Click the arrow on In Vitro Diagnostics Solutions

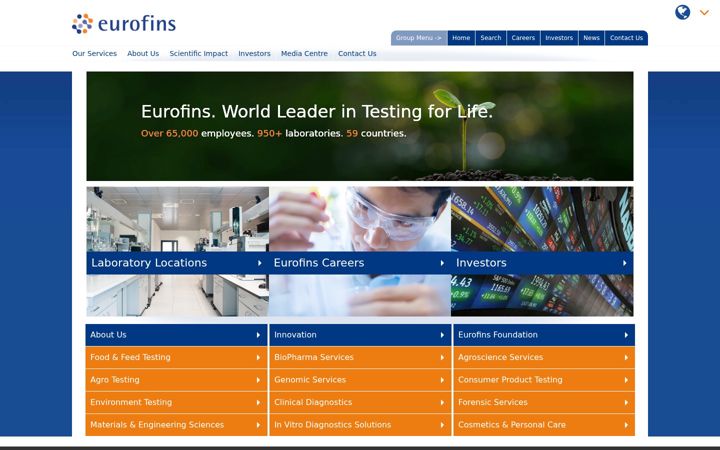click(442, 425)
